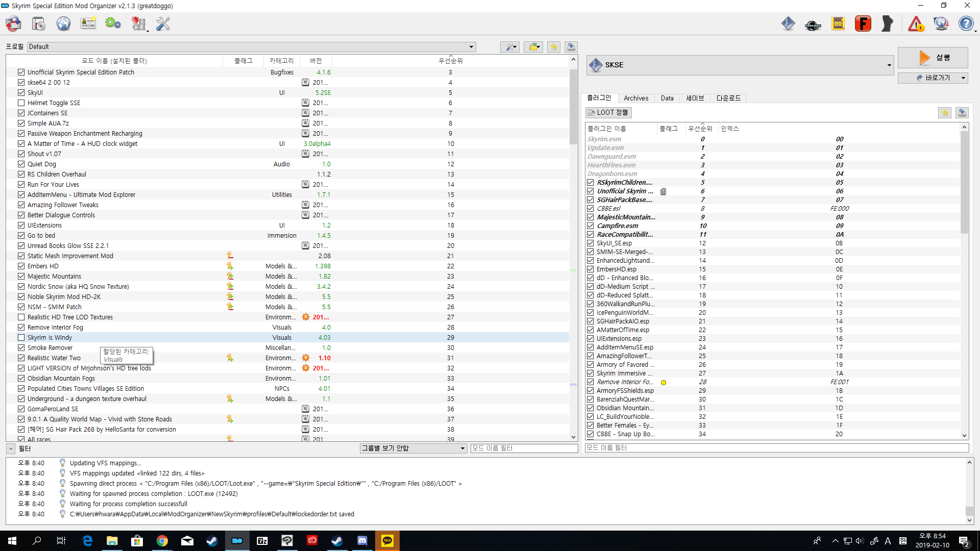Image resolution: width=980 pixels, height=551 pixels.
Task: Uncheck the Quiet Dog mod
Action: point(21,164)
